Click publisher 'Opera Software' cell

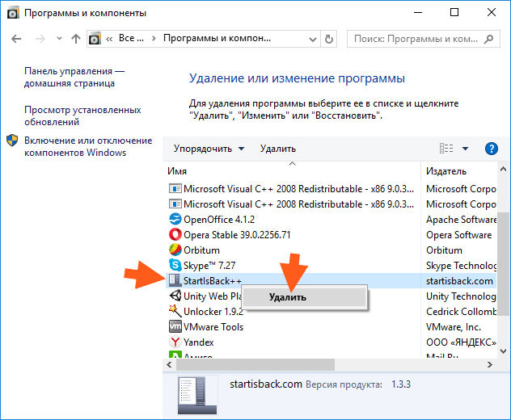459,235
